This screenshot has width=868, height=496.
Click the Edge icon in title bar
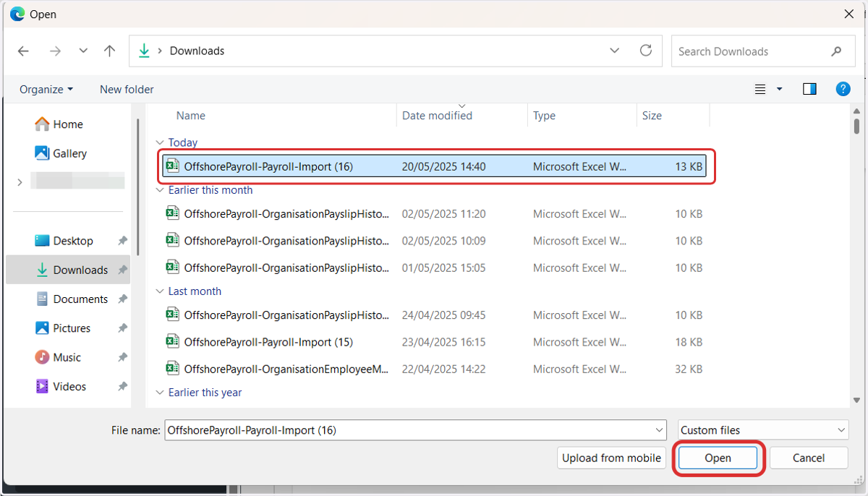pos(17,14)
